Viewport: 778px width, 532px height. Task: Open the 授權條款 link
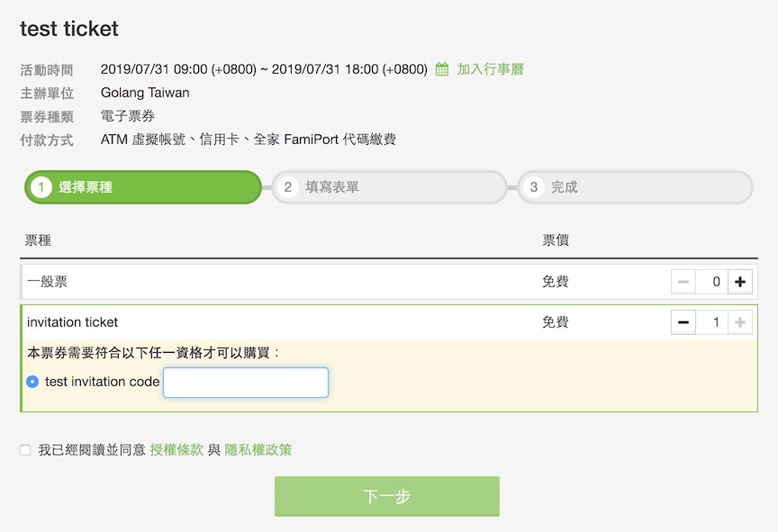coord(176,450)
